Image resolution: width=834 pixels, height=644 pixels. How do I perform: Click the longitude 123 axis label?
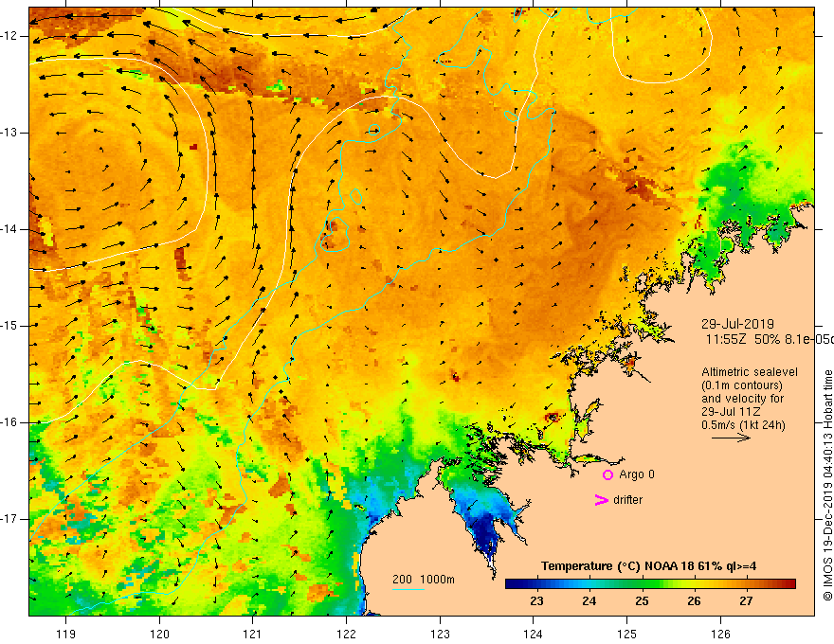[440, 634]
